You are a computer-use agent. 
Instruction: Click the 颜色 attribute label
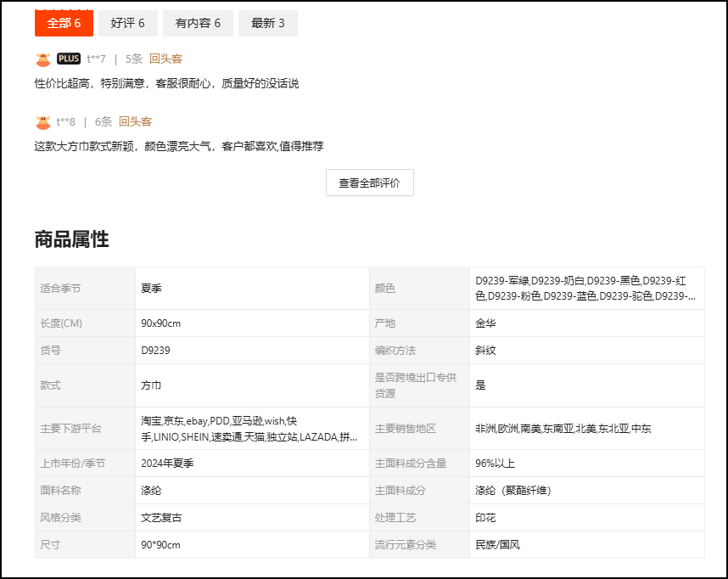[385, 289]
